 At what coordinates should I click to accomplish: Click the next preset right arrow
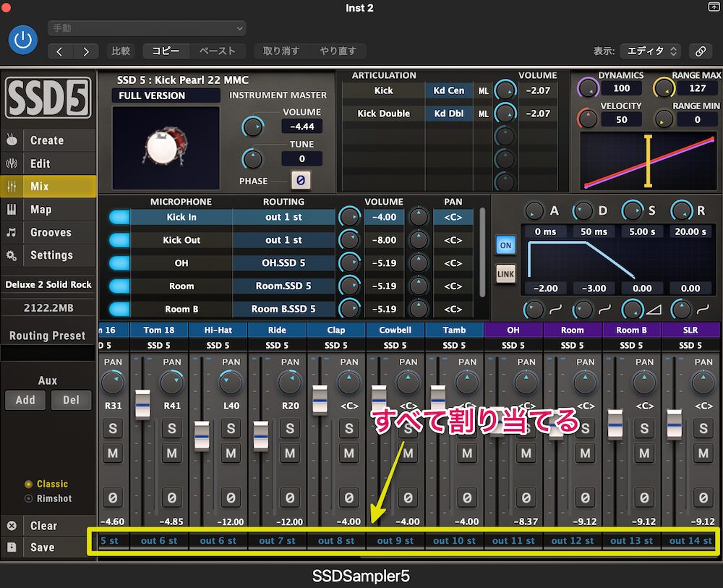86,51
